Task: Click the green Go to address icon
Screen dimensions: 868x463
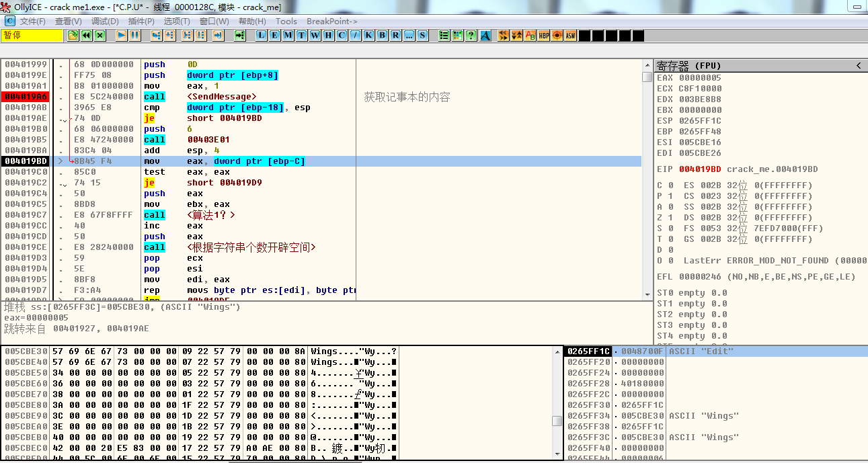Action: tap(240, 35)
